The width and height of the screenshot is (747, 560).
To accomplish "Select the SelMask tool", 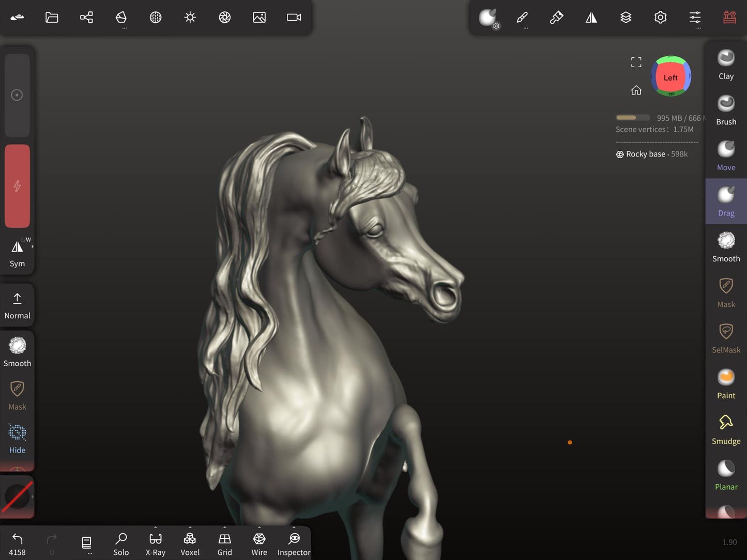I will (726, 338).
